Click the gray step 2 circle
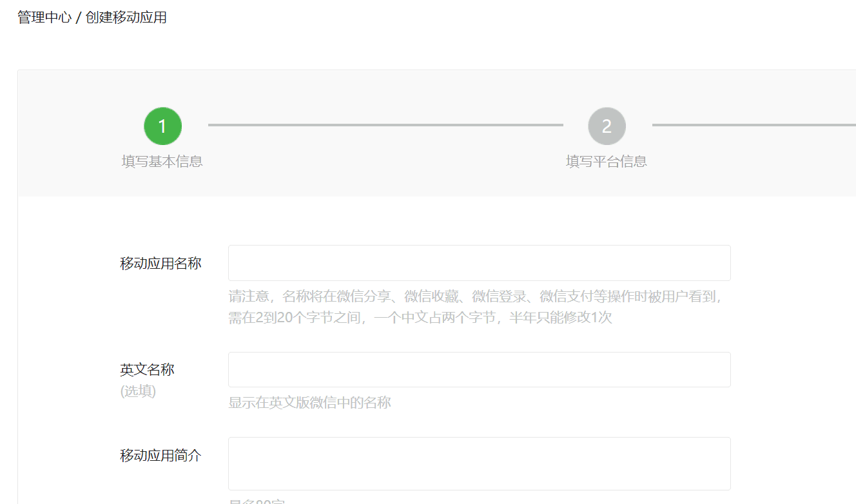Viewport: 856px width, 504px height. tap(607, 126)
